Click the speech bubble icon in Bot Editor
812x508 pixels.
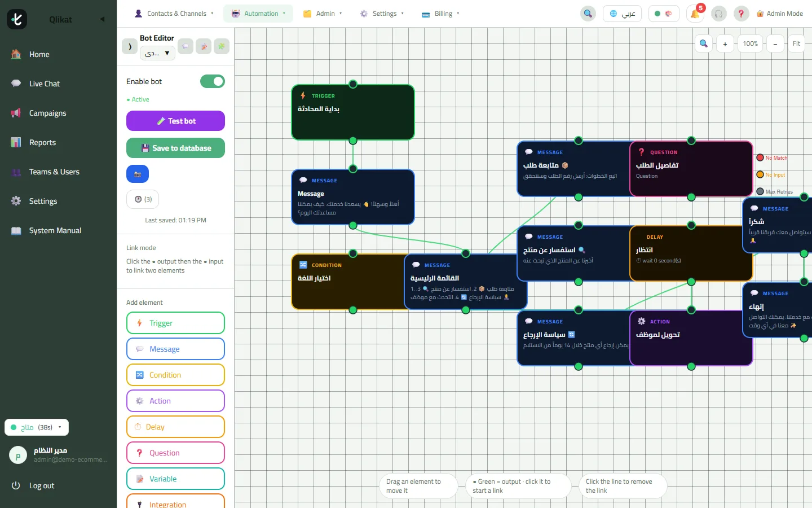(186, 46)
